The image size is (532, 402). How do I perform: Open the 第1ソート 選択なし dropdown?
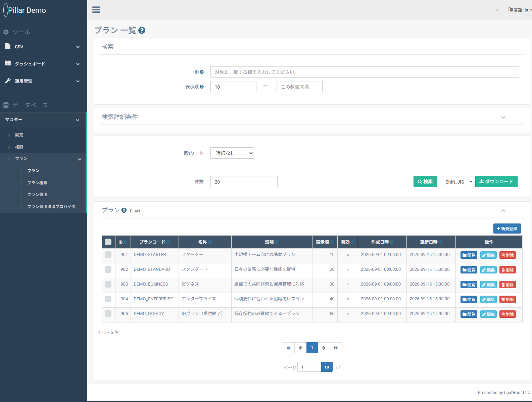coord(232,153)
